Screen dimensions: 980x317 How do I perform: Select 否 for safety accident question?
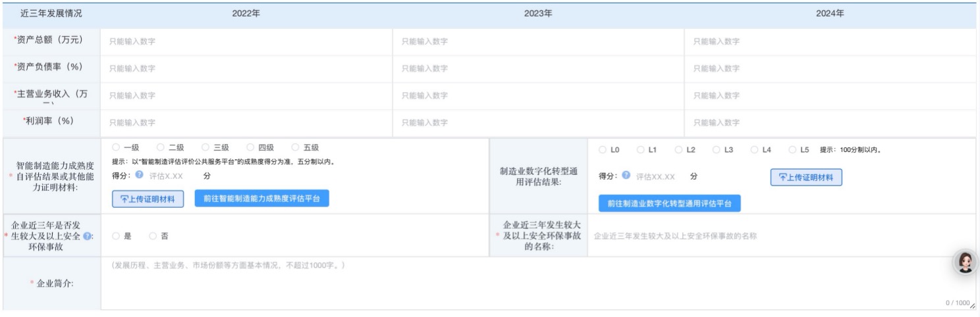(x=153, y=235)
